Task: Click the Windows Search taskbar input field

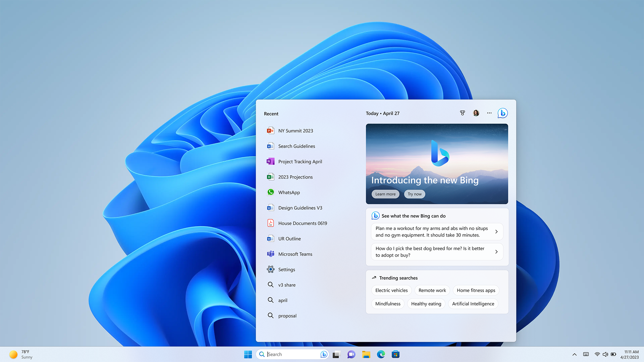Action: pyautogui.click(x=292, y=354)
